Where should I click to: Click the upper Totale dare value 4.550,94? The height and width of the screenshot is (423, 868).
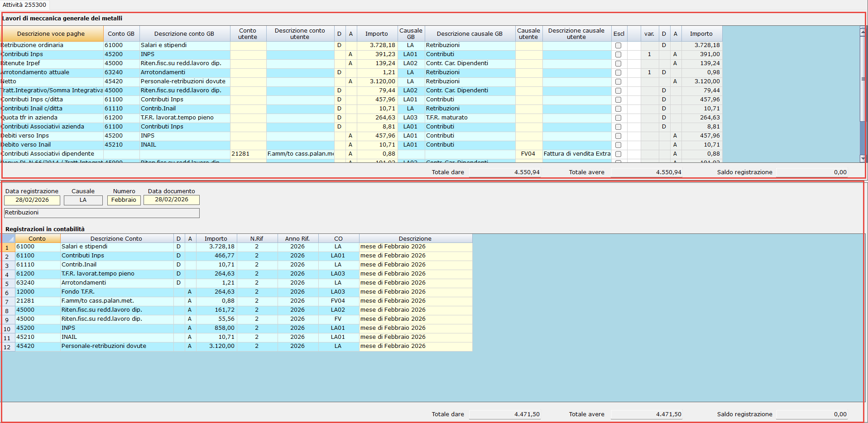point(505,172)
